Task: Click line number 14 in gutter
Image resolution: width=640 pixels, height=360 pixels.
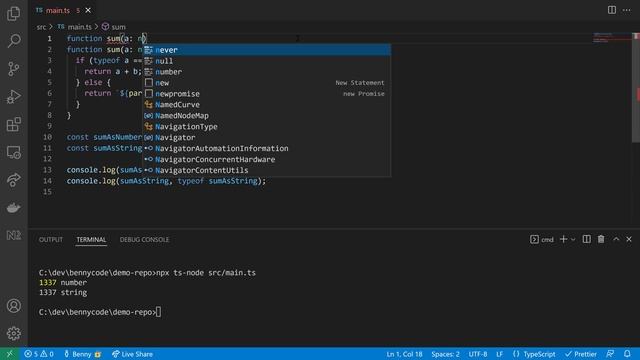Action: (x=48, y=181)
